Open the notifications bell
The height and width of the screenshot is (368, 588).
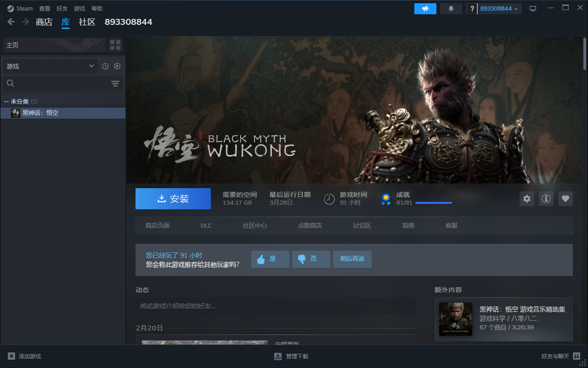(x=451, y=9)
